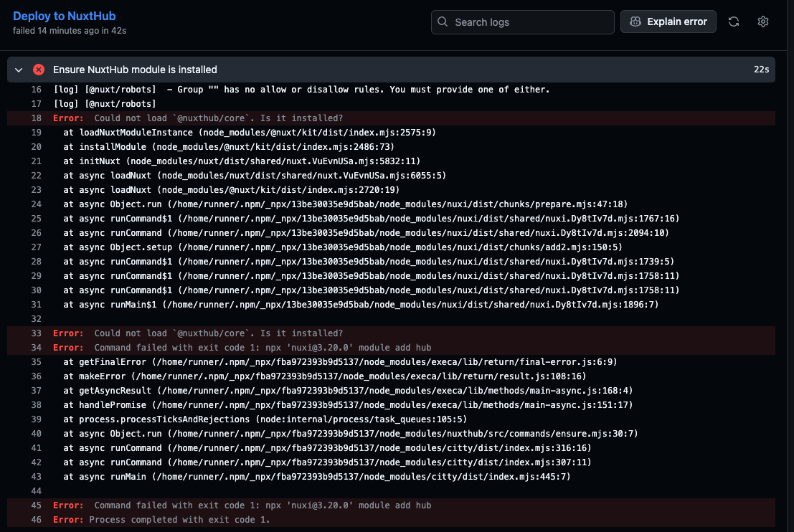Click the red failed-step X icon

pos(39,70)
